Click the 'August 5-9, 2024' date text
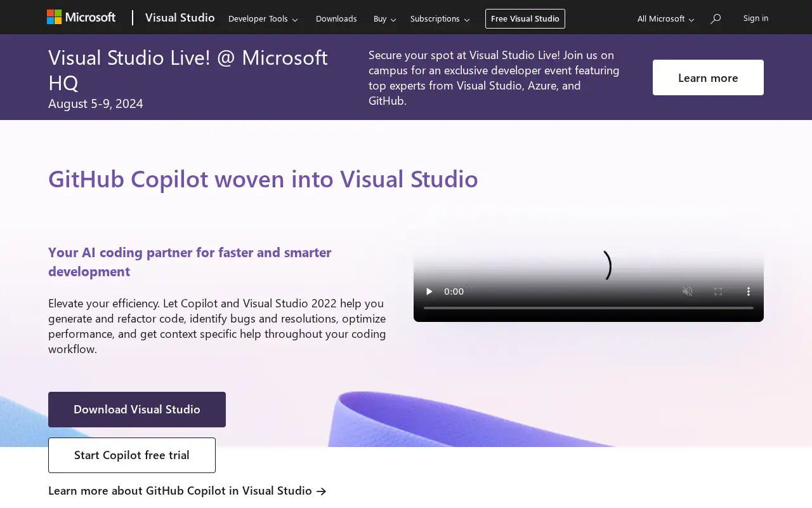This screenshot has width=812, height=508. (96, 104)
